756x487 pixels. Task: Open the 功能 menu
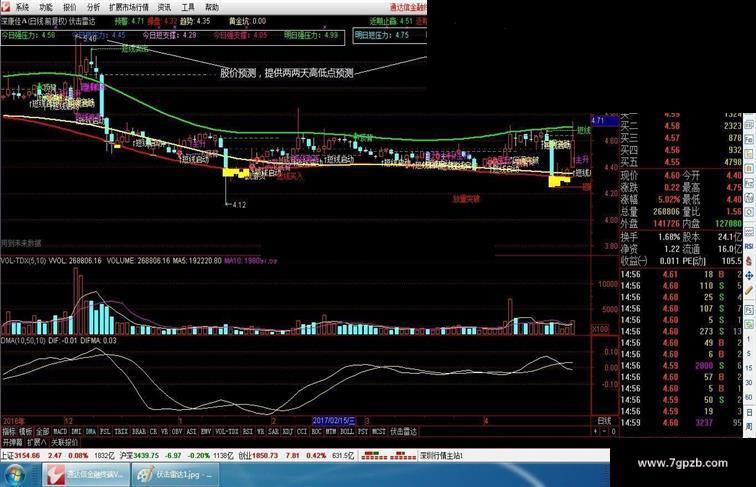click(46, 7)
